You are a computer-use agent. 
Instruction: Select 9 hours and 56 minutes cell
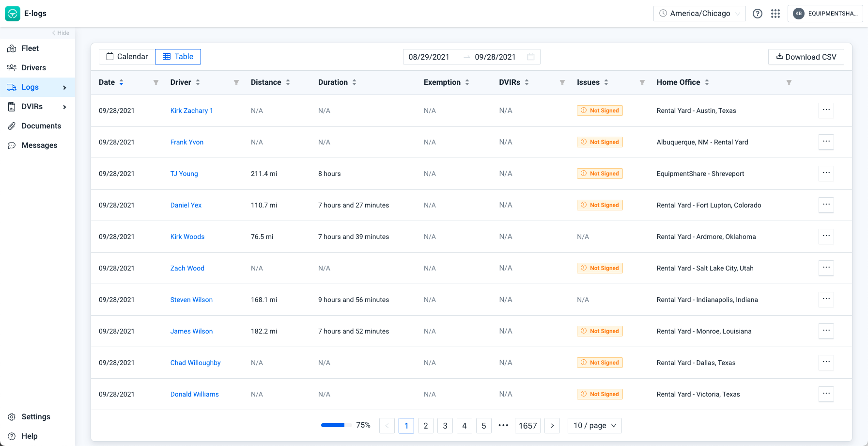[354, 300]
